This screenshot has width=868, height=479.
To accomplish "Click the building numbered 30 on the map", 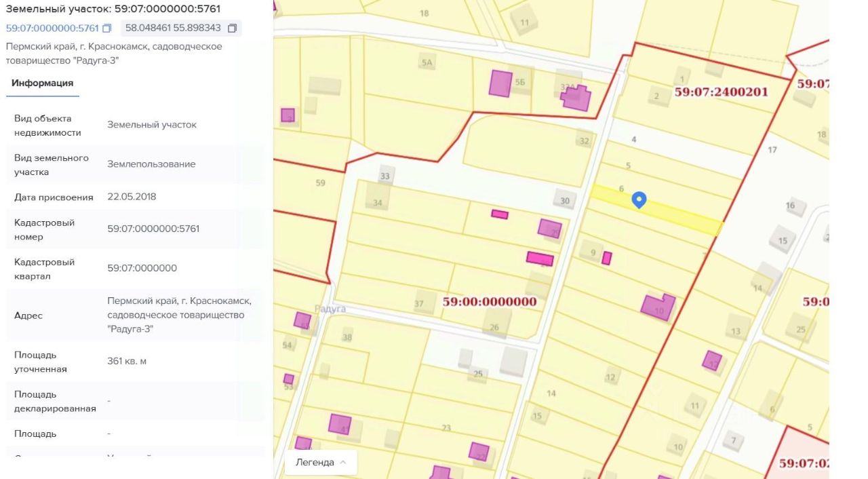I will pyautogui.click(x=566, y=199).
